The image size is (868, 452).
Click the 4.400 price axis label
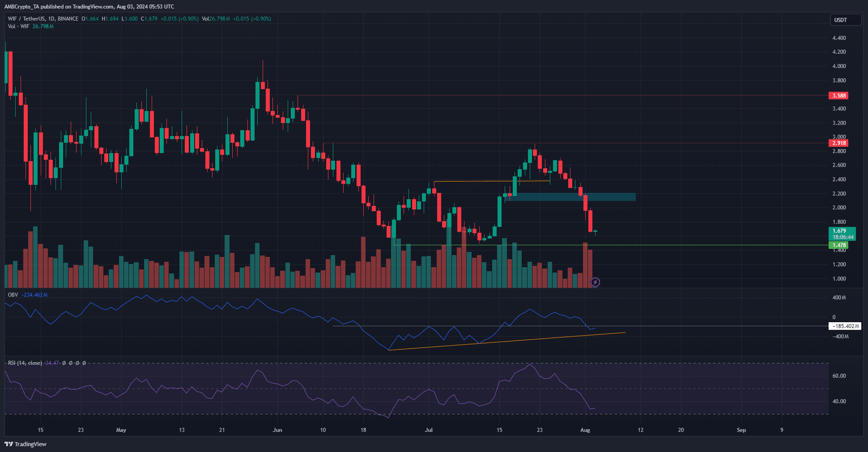click(x=839, y=38)
